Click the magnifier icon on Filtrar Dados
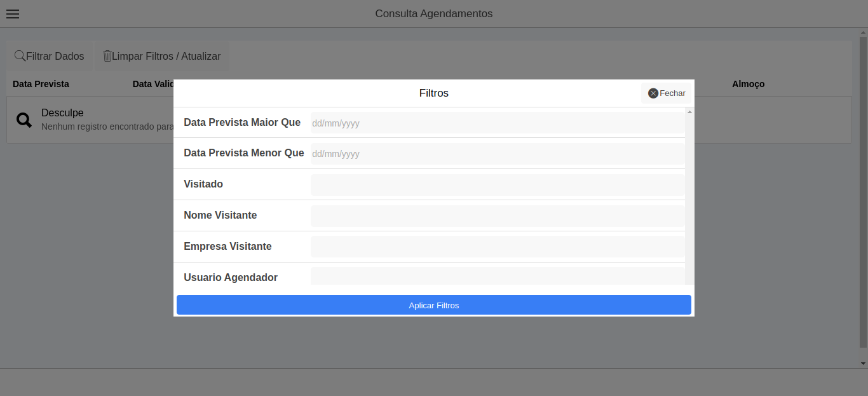The height and width of the screenshot is (396, 868). pyautogui.click(x=20, y=56)
